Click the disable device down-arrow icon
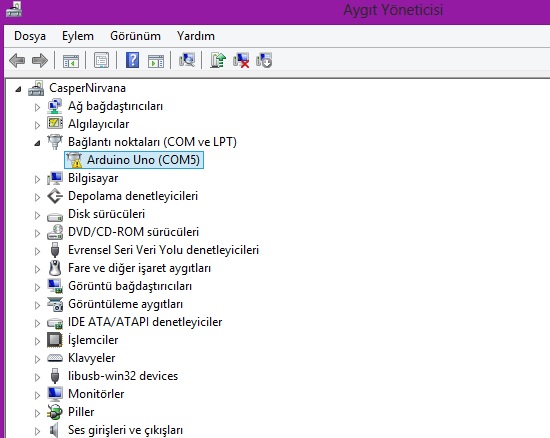Screen dimensions: 550x438 click(264, 60)
